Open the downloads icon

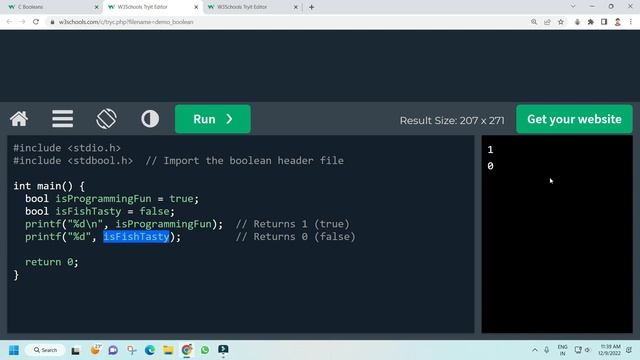point(577,22)
